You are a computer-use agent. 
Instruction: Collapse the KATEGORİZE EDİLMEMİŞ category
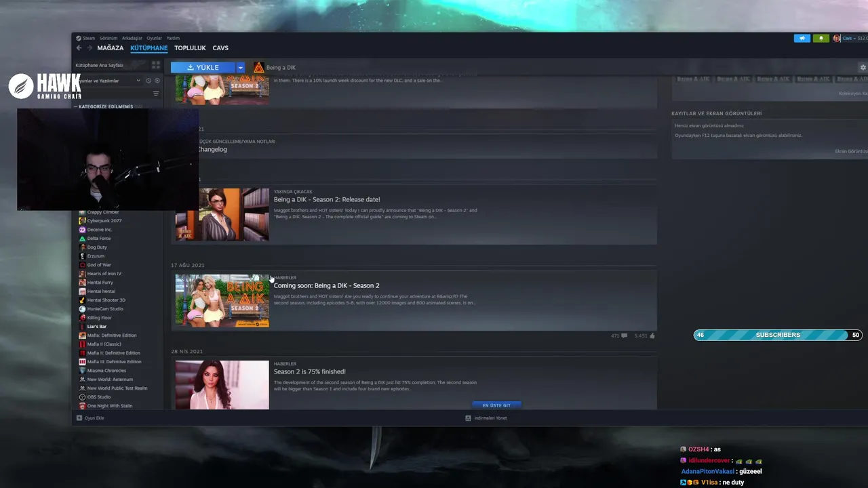click(106, 106)
